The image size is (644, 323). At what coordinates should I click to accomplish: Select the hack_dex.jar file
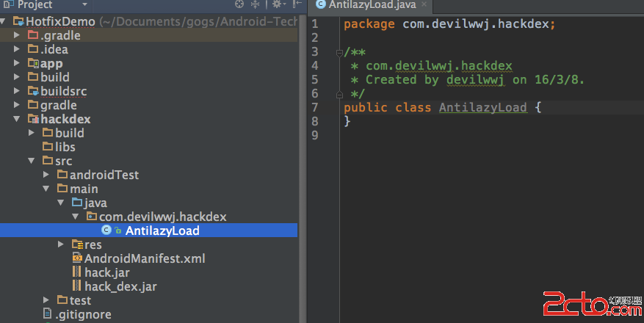point(120,287)
